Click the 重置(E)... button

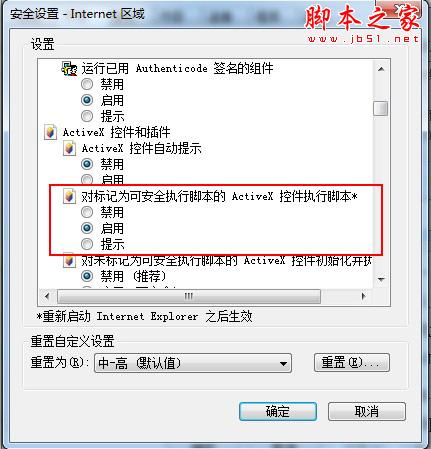pyautogui.click(x=352, y=362)
